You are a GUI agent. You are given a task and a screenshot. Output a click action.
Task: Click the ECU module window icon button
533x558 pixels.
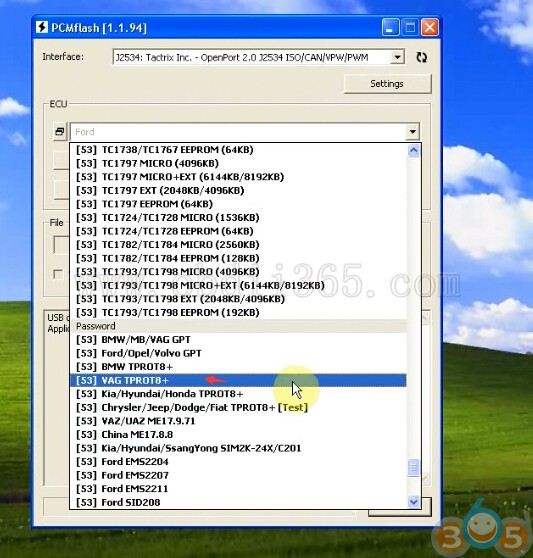[x=60, y=132]
